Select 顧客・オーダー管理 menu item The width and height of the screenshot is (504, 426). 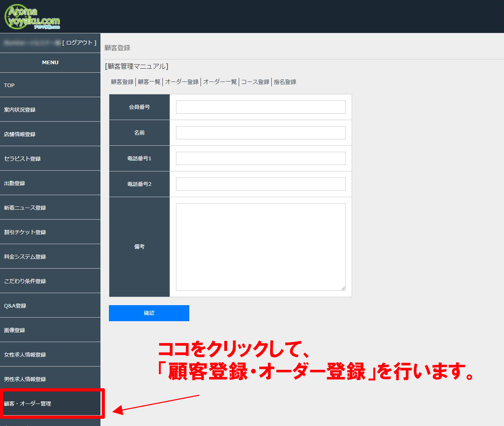[28, 404]
